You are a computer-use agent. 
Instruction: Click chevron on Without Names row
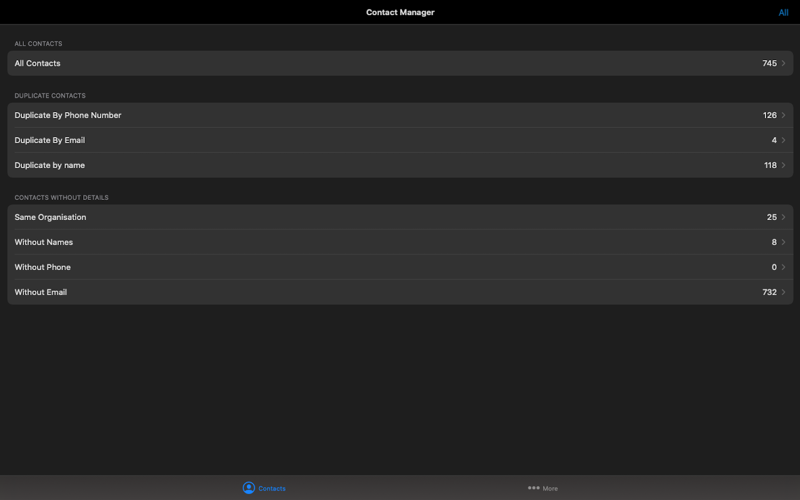point(783,242)
